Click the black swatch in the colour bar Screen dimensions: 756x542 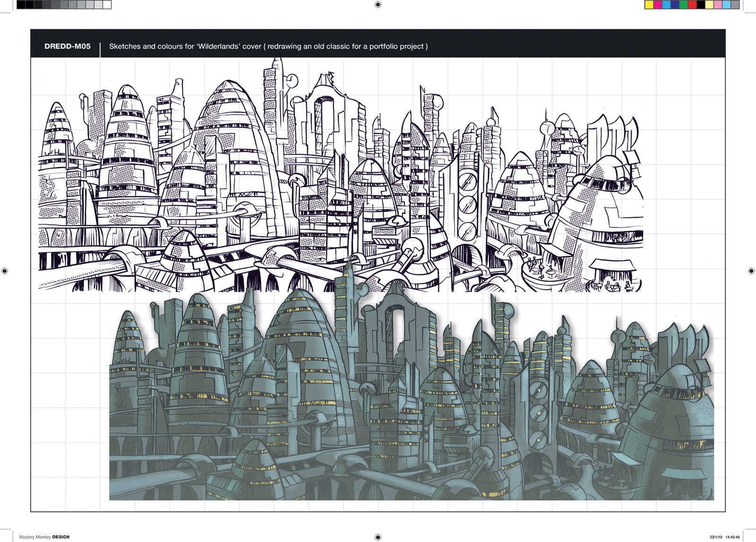tap(701, 5)
